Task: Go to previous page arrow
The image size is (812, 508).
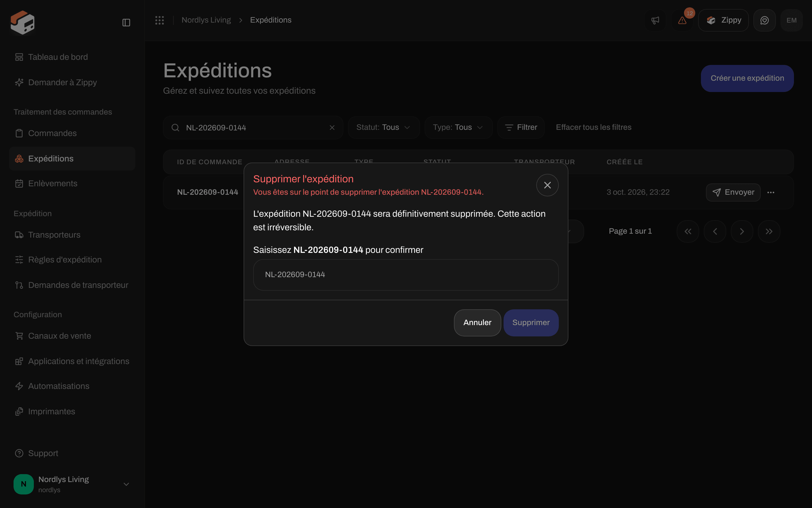Action: tap(715, 231)
